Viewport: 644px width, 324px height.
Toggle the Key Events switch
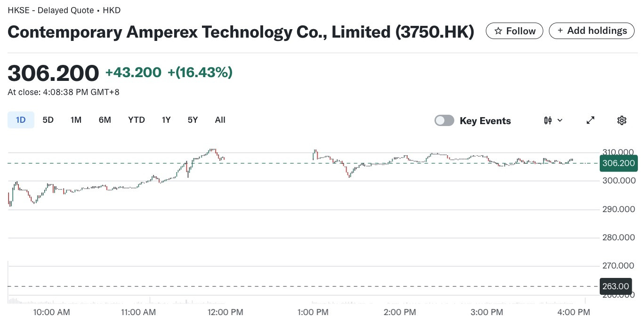(x=444, y=120)
